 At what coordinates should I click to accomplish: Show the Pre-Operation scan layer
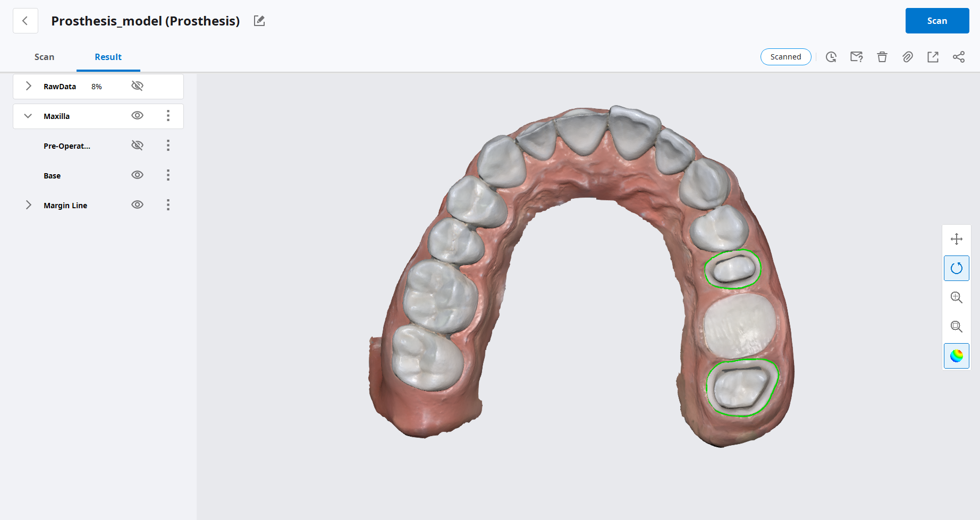click(x=137, y=146)
